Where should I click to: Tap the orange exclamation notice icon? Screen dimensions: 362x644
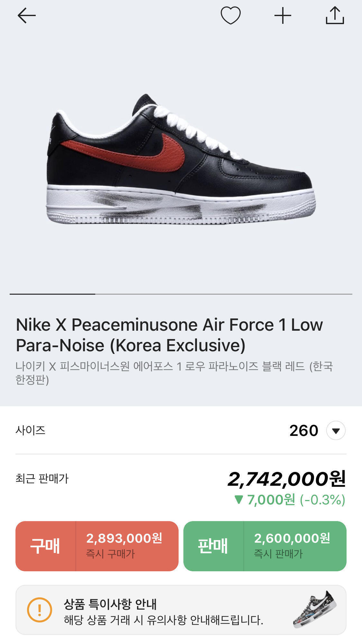[40, 610]
